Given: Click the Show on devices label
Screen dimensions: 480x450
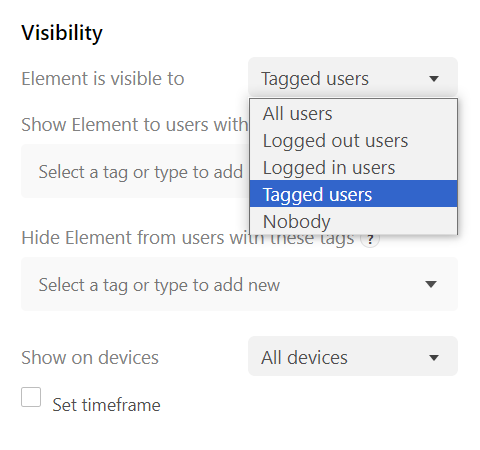Looking at the screenshot, I should tap(90, 357).
